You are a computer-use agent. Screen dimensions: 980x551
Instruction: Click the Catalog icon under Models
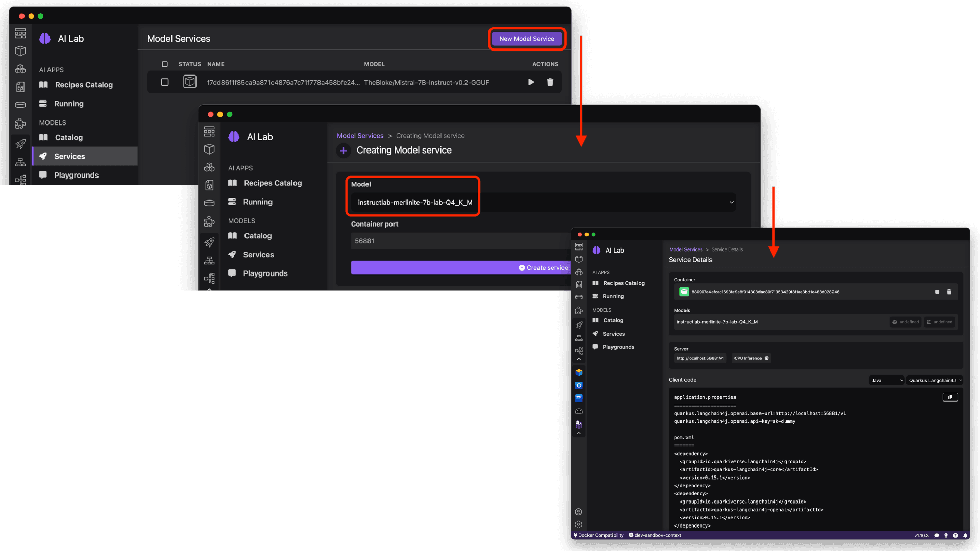click(68, 137)
